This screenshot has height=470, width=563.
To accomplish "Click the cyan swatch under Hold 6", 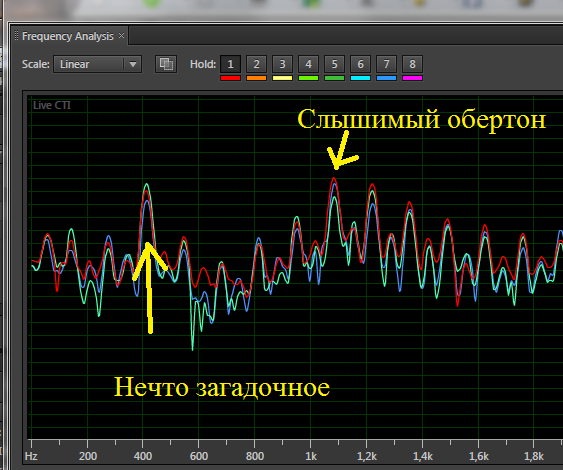I will (x=360, y=78).
